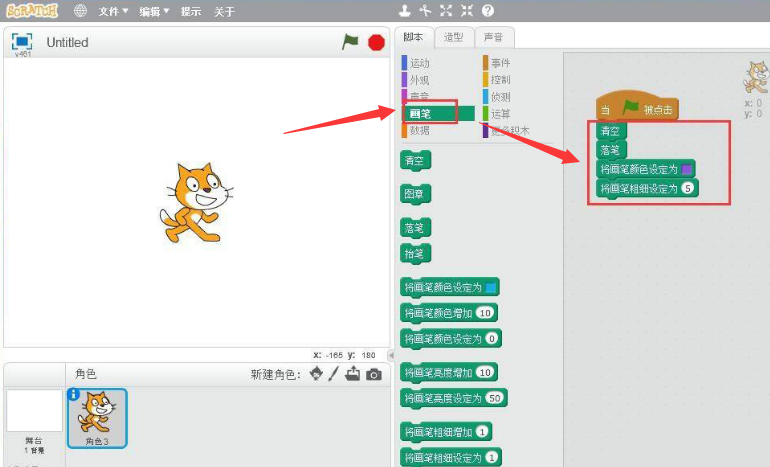Click the 清空 block in palette
The width and height of the screenshot is (770, 467).
click(x=415, y=161)
